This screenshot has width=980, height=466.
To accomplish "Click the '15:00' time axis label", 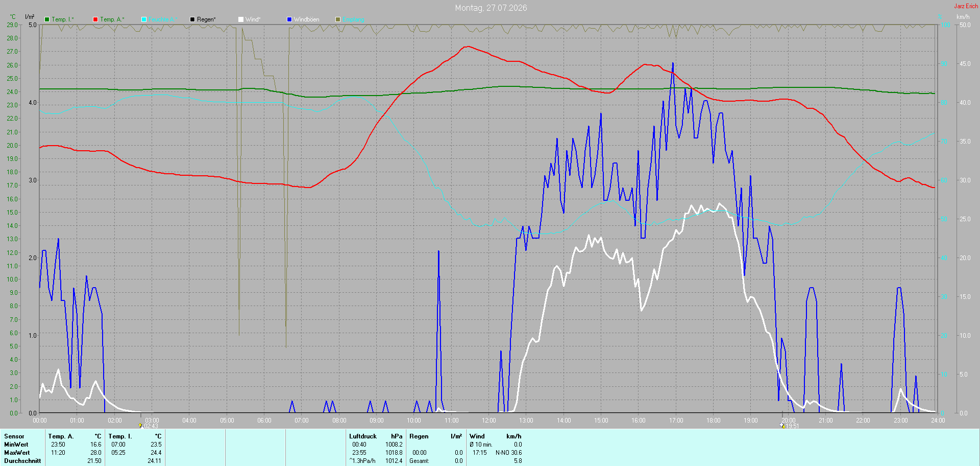I will pos(601,421).
